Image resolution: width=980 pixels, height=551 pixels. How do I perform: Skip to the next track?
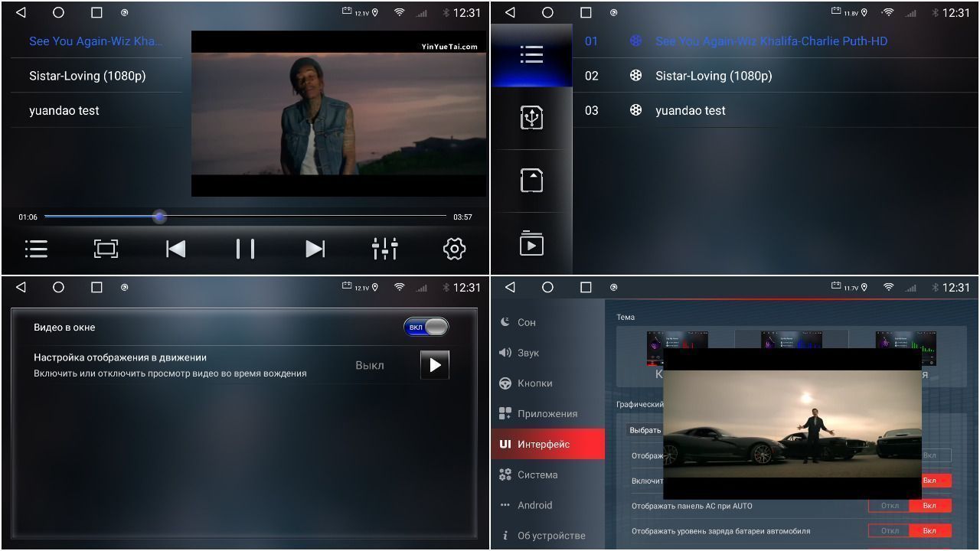[315, 249]
